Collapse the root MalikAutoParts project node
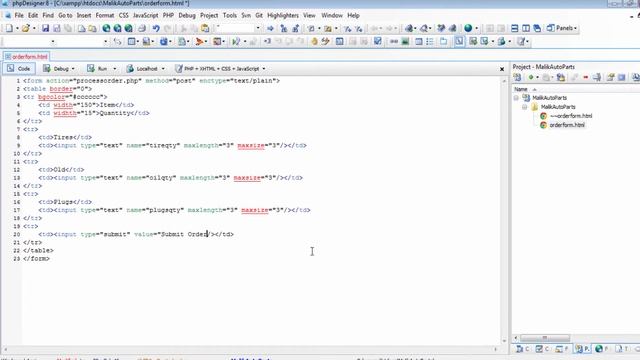This screenshot has width=640, height=360. pyautogui.click(x=516, y=98)
